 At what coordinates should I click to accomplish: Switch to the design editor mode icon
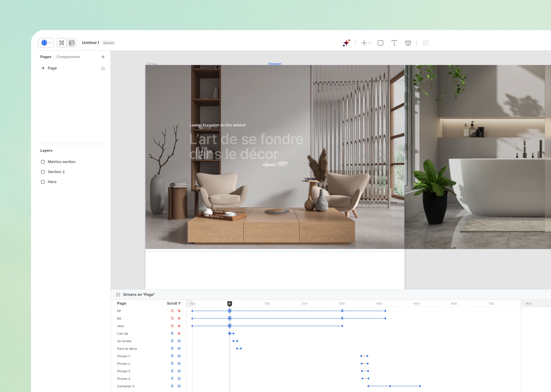62,43
